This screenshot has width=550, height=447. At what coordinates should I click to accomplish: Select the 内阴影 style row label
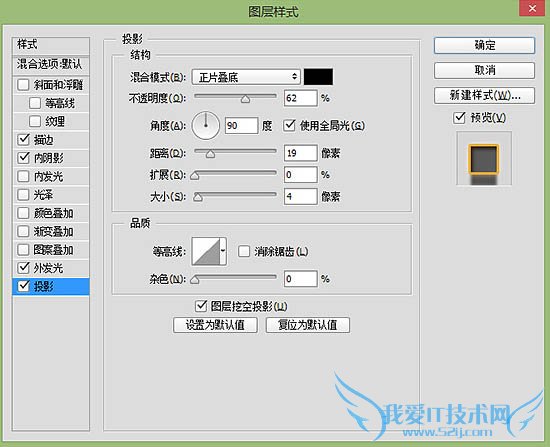[x=48, y=158]
